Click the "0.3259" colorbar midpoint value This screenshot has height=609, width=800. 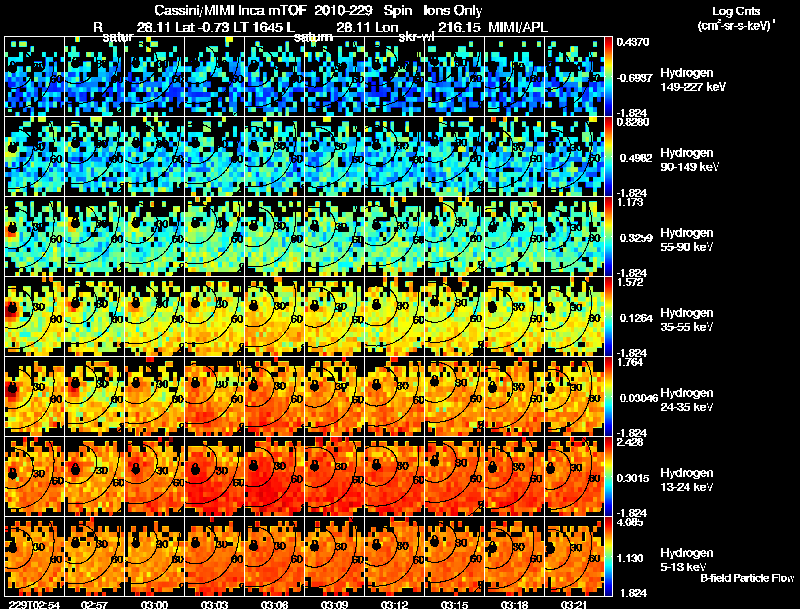pyautogui.click(x=636, y=238)
